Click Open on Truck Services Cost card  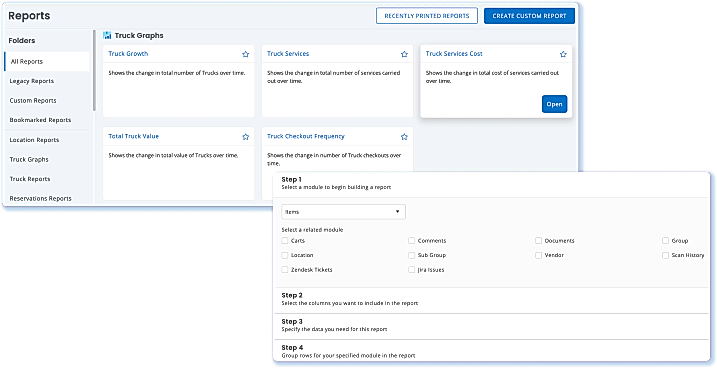tap(554, 104)
